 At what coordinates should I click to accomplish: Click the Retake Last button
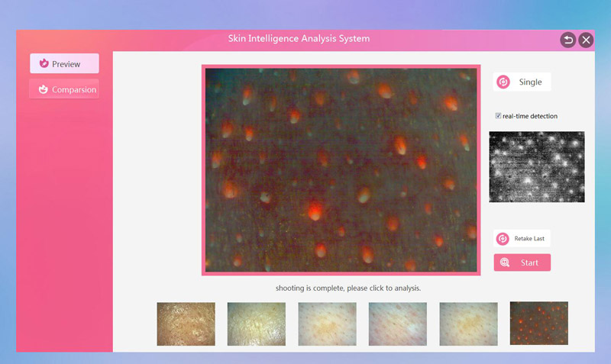[x=522, y=238]
